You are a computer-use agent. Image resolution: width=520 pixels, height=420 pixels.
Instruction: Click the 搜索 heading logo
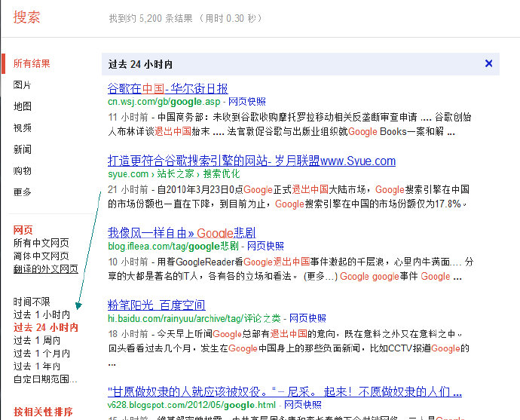27,17
